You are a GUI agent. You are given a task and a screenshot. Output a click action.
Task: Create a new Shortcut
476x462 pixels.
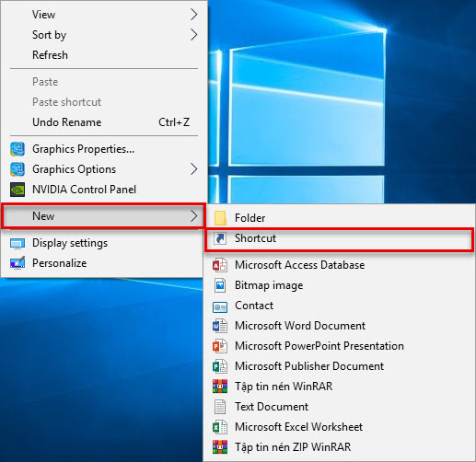(x=339, y=239)
